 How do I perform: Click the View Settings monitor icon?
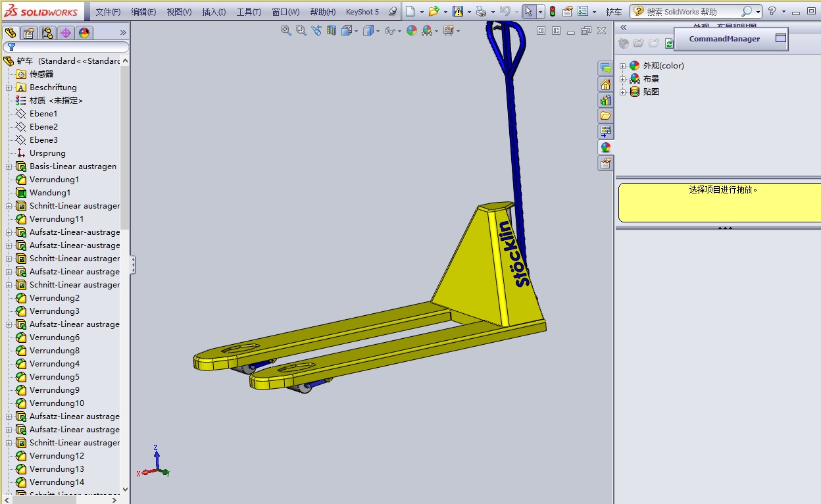tap(449, 30)
